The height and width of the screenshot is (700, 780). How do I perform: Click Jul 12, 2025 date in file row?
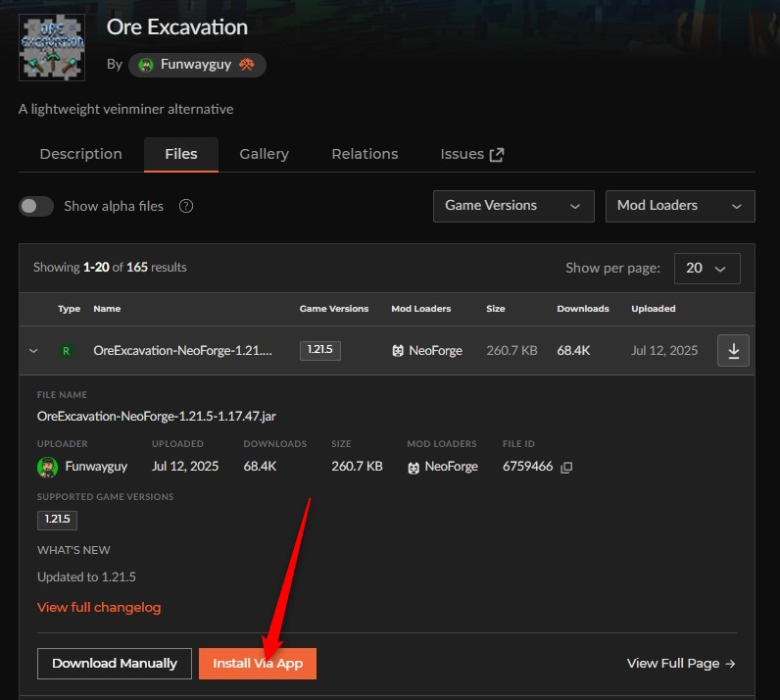664,351
